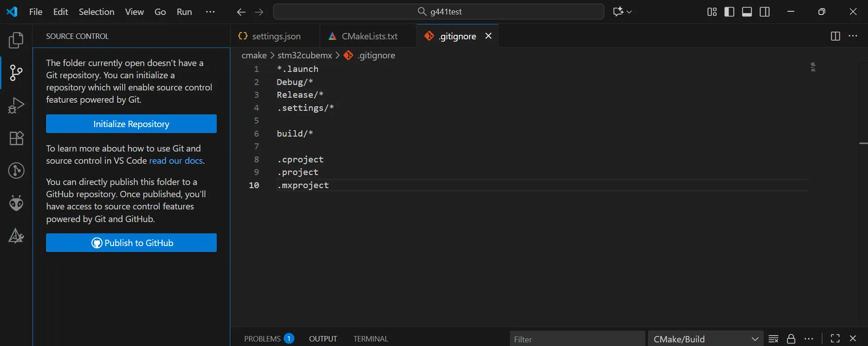The width and height of the screenshot is (868, 346).
Task: Open the Run and Debug view
Action: (x=16, y=105)
